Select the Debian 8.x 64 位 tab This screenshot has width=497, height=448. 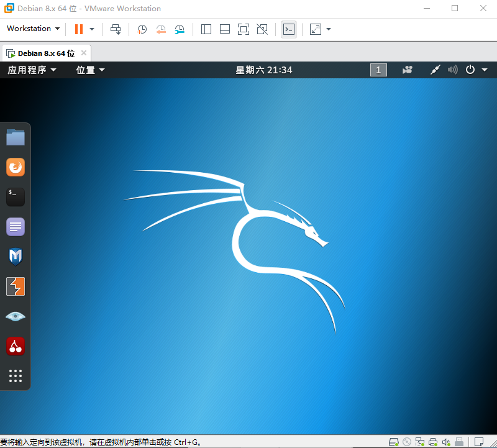(46, 53)
